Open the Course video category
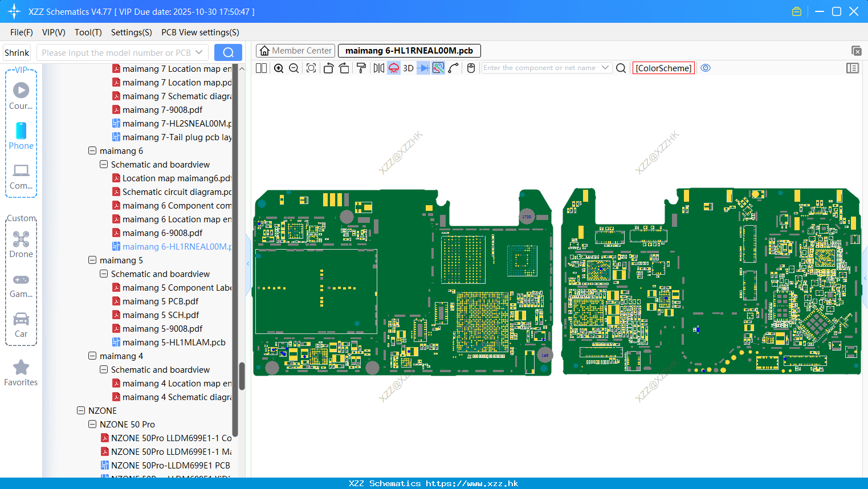Viewport: 868px width, 489px height. coord(21,96)
